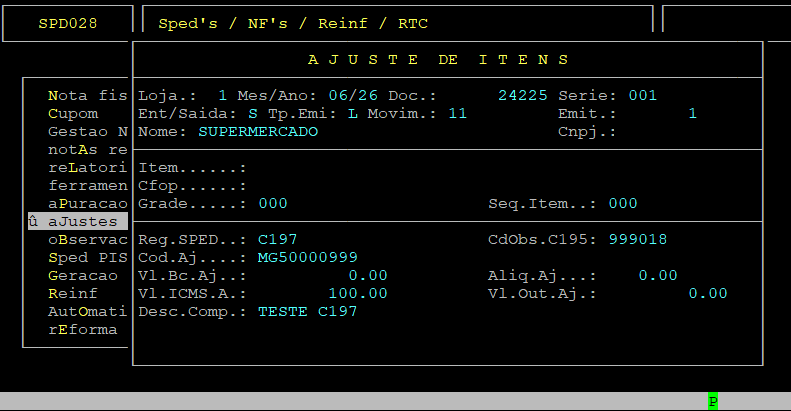Click the green P status indicator
The width and height of the screenshot is (791, 411).
pyautogui.click(x=712, y=401)
